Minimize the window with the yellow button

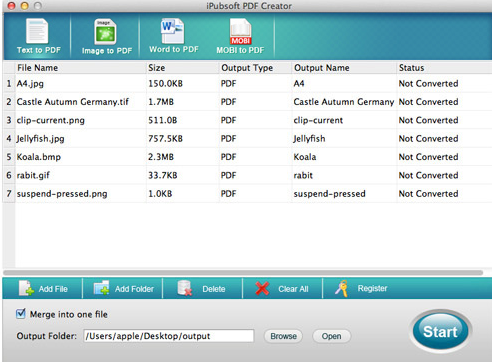point(25,6)
